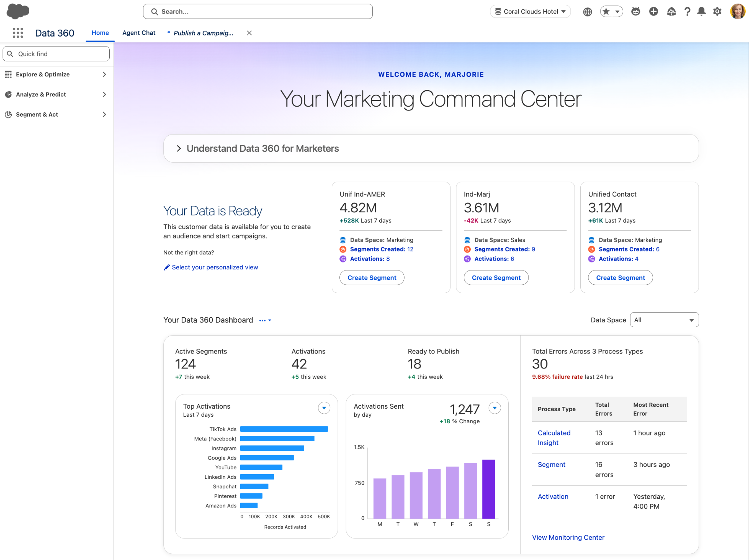Close the Publish a Campaign tab
749x560 pixels.
pos(249,33)
